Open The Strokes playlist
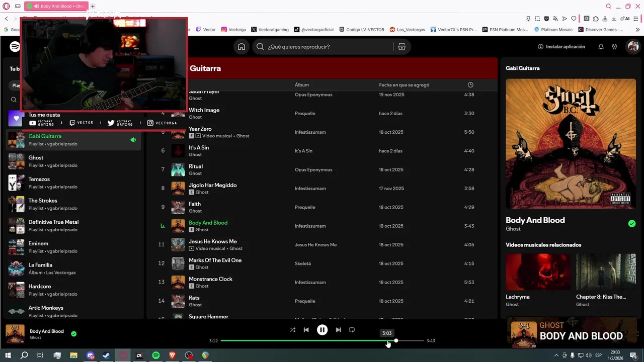The height and width of the screenshot is (362, 644). pos(73,204)
